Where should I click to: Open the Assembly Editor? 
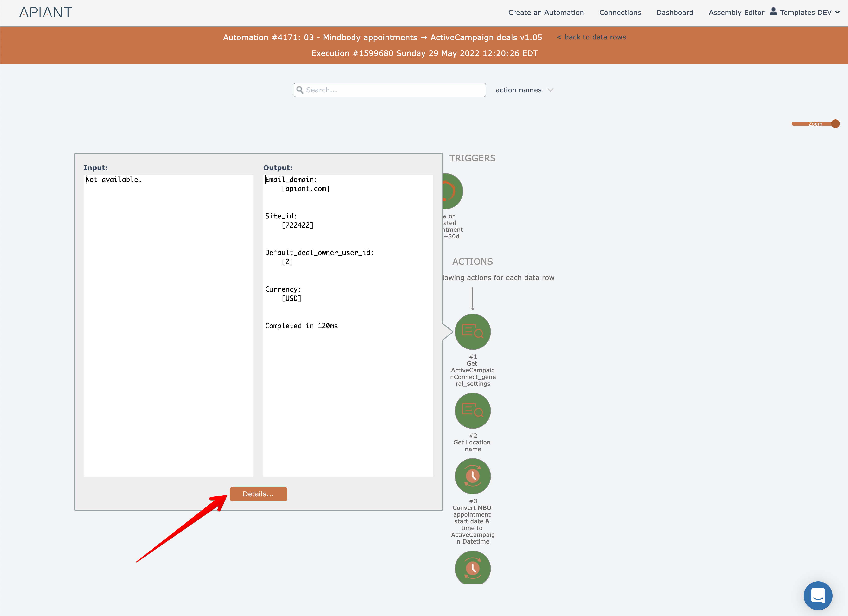point(736,12)
